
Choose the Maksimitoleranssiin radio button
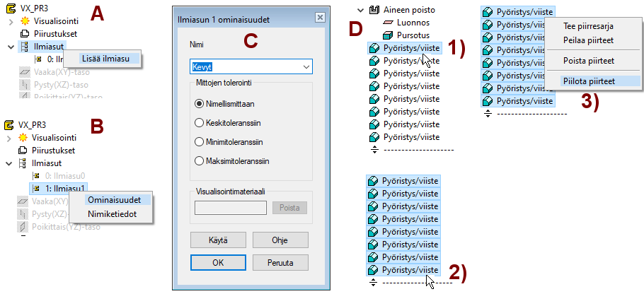click(x=199, y=160)
